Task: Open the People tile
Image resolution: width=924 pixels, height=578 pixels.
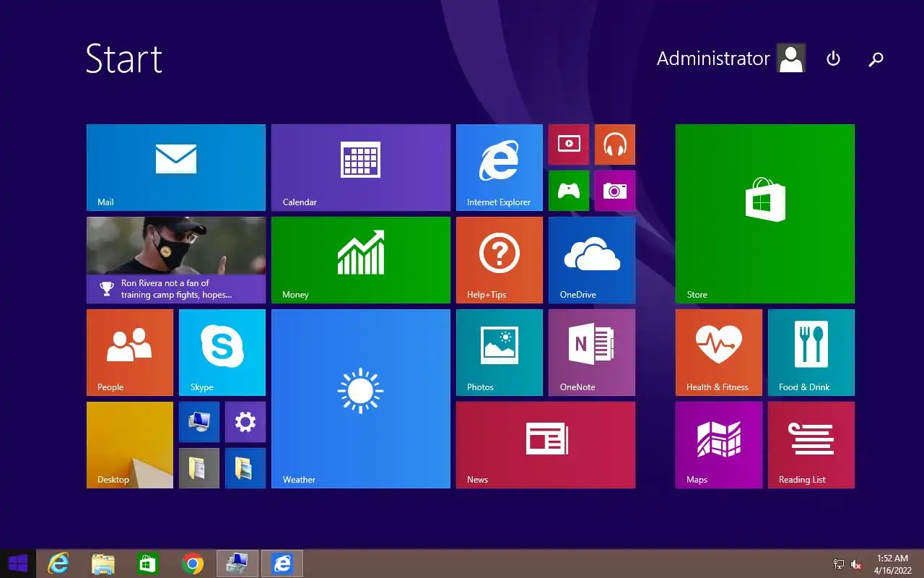Action: point(130,353)
